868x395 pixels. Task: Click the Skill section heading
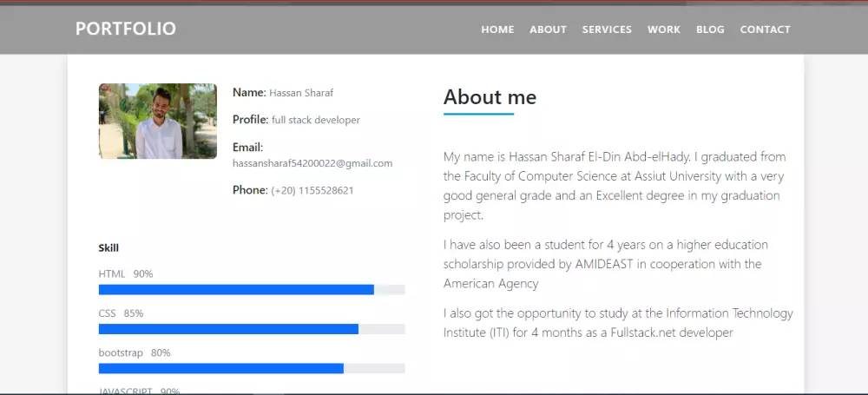[108, 248]
